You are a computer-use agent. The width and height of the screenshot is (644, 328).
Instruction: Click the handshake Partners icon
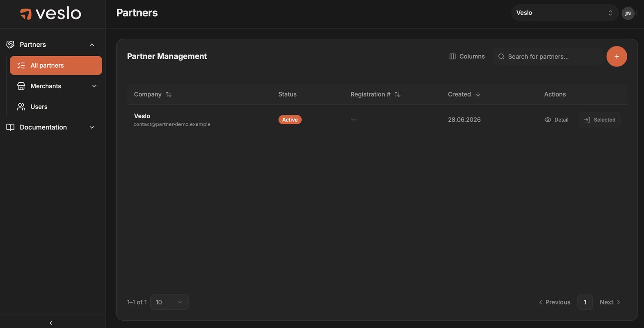coord(10,45)
